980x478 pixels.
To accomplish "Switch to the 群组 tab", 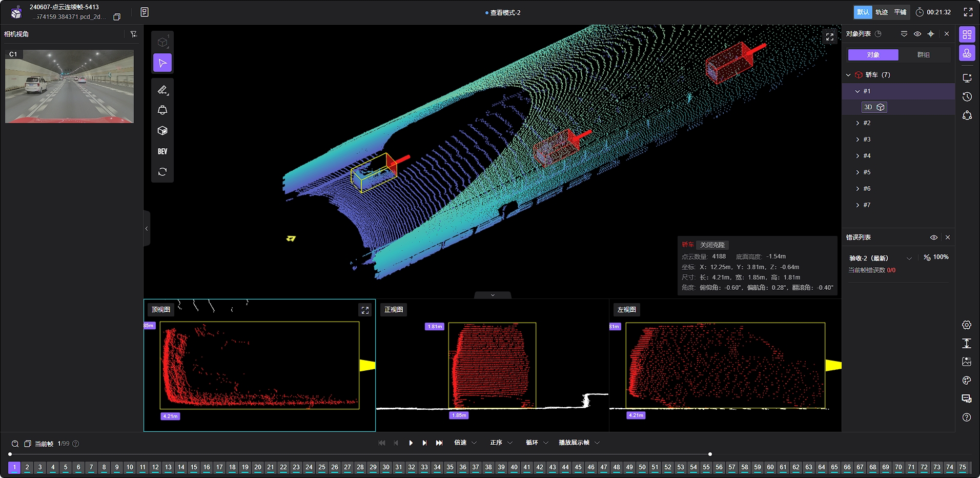I will point(923,55).
